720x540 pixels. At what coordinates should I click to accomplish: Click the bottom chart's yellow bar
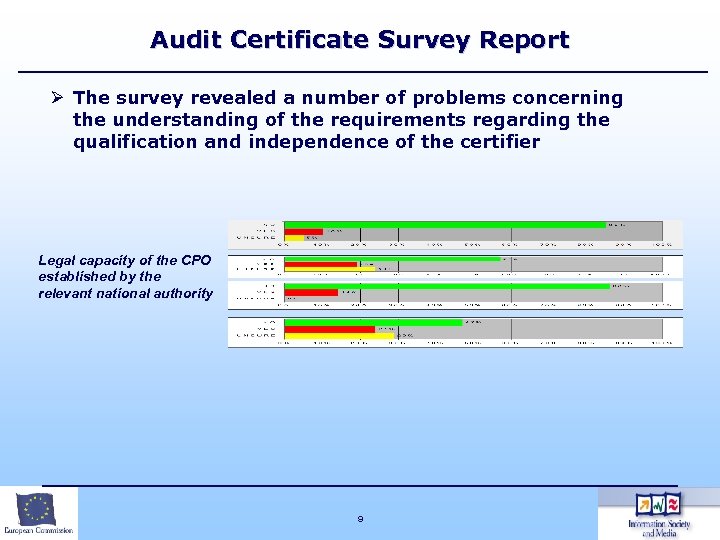(339, 336)
